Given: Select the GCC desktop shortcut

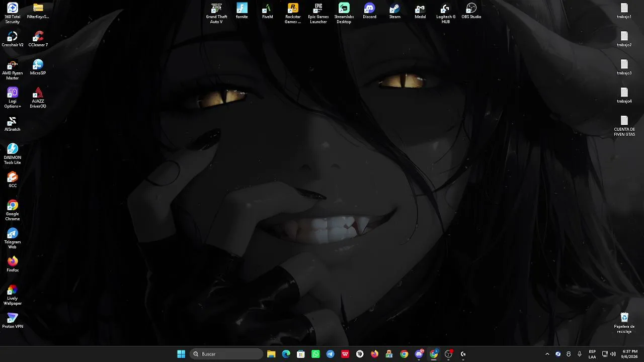Looking at the screenshot, I should pos(13,179).
